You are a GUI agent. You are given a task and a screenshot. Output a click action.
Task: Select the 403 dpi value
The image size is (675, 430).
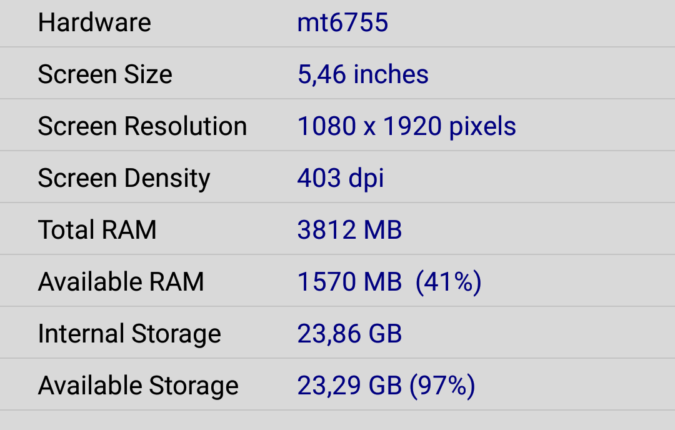(340, 179)
